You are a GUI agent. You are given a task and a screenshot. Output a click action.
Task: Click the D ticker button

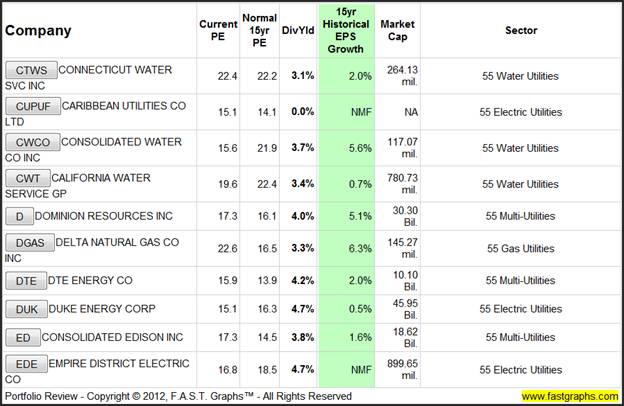click(x=19, y=216)
